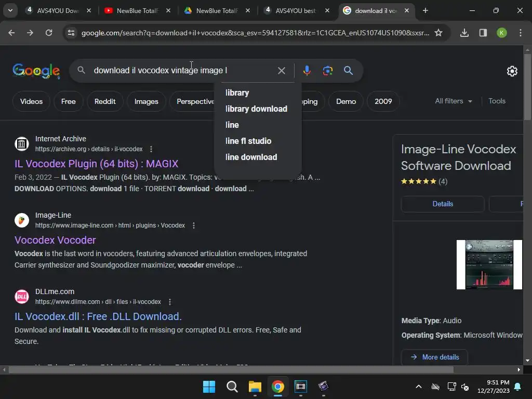This screenshot has height=399, width=532.
Task: Open the tab search dropdown arrow
Action: 10,10
